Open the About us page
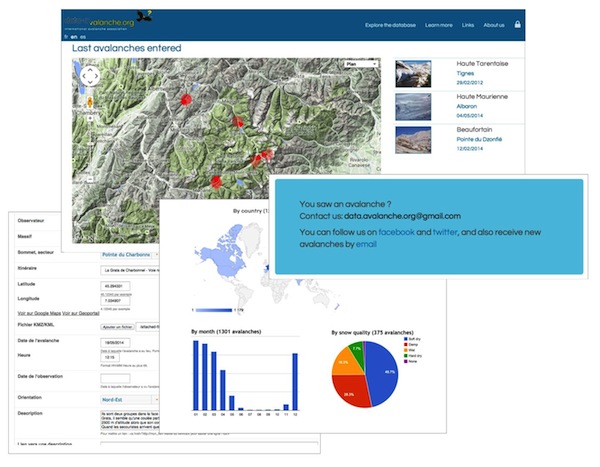 (494, 25)
